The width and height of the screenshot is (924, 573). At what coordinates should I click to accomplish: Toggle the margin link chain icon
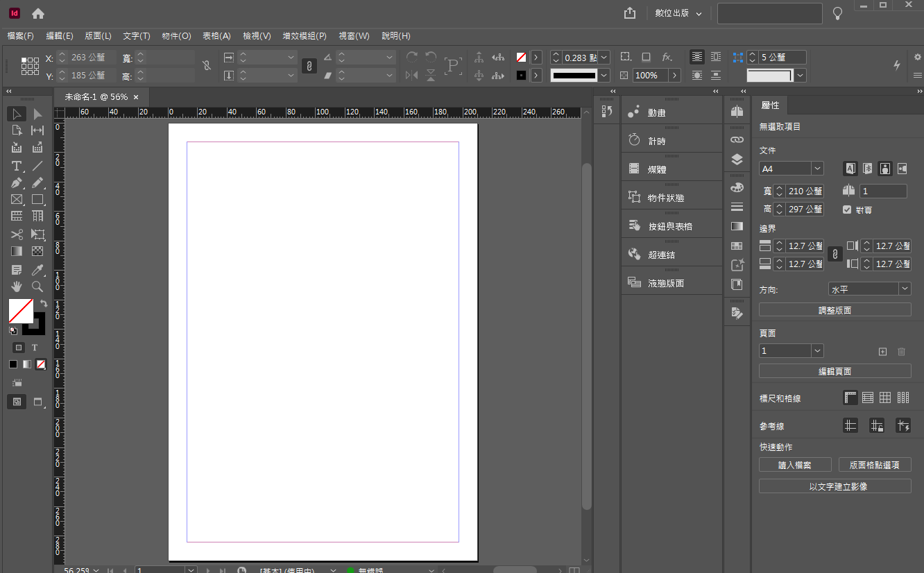tap(835, 255)
